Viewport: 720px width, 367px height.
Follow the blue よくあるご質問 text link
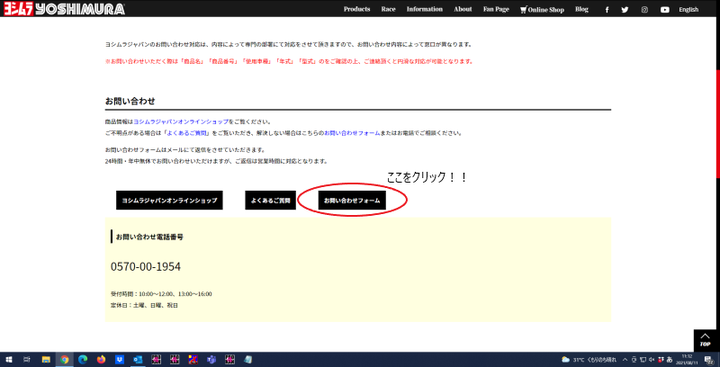187,133
